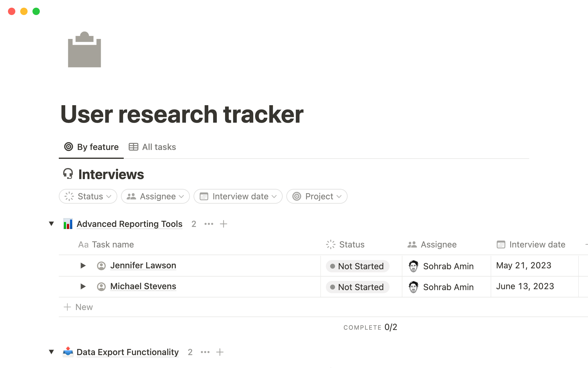Open the Michael Stevens page link

pyautogui.click(x=143, y=286)
